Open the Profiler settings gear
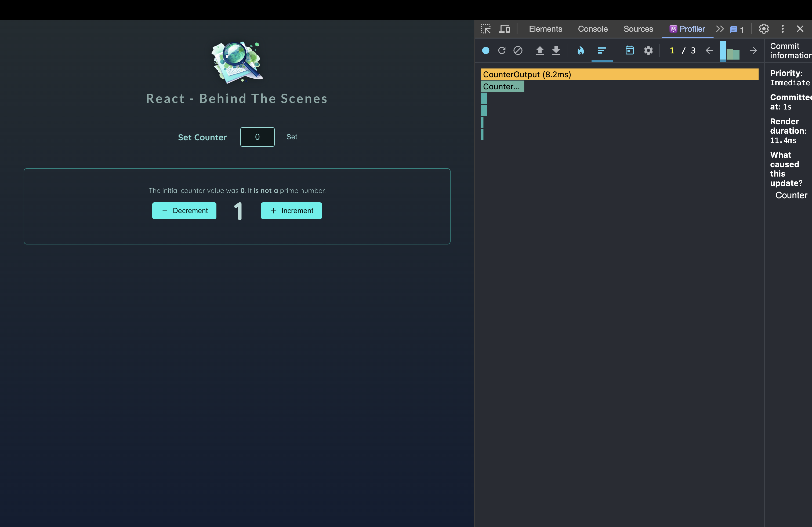The image size is (812, 527). pos(648,50)
